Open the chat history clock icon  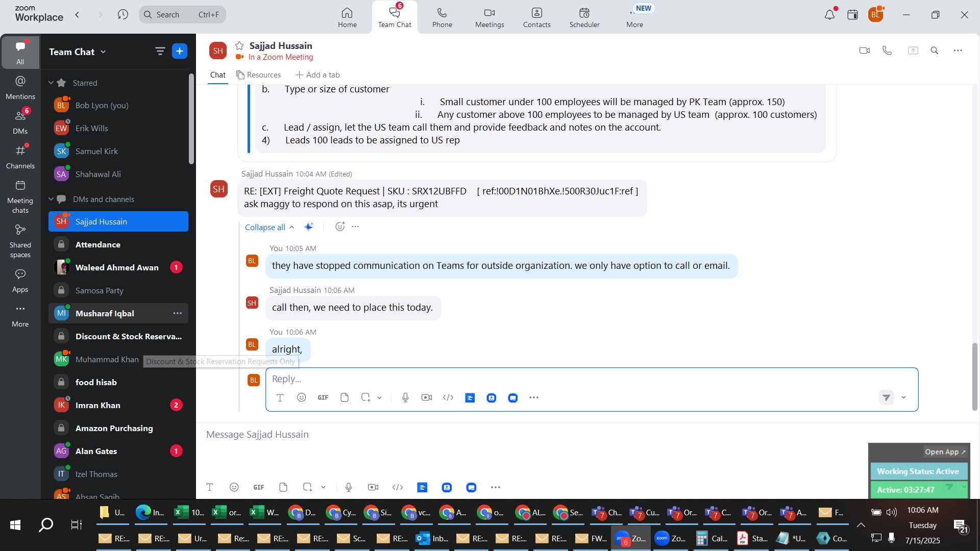[x=122, y=15]
